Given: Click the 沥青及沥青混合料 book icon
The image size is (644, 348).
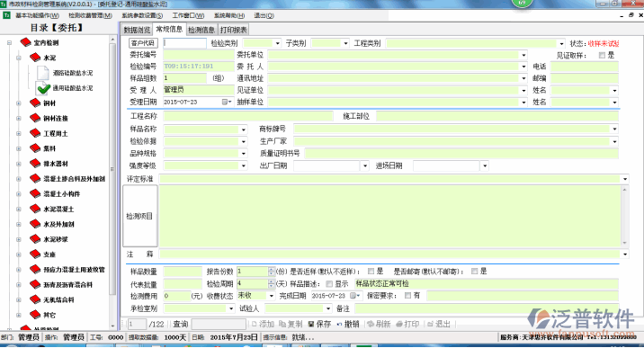Looking at the screenshot, I should point(35,285).
